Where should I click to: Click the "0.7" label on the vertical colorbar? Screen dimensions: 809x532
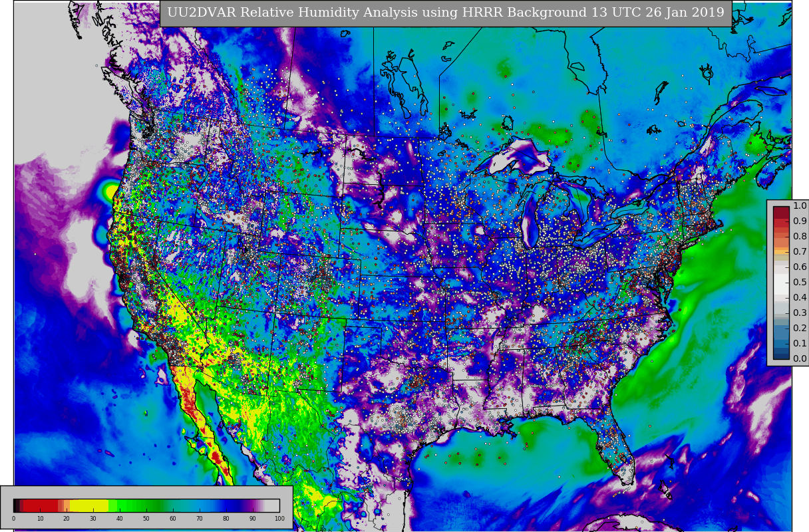click(800, 251)
